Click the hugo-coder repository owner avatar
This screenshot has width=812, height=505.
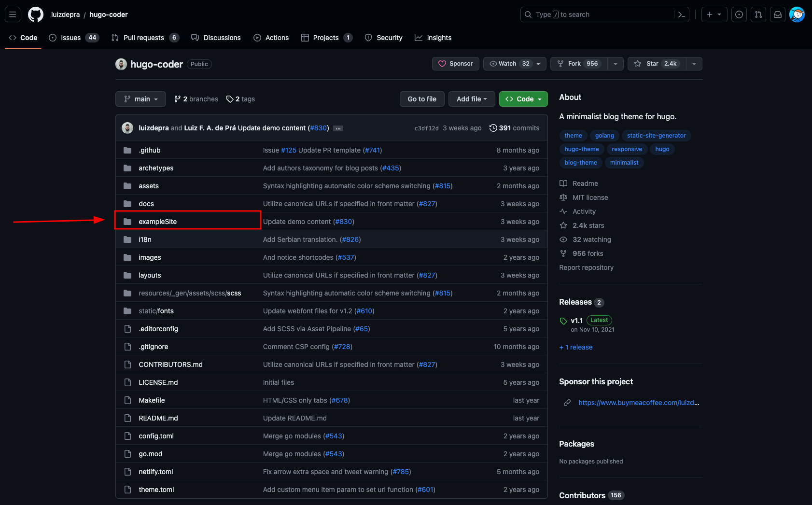coord(121,64)
